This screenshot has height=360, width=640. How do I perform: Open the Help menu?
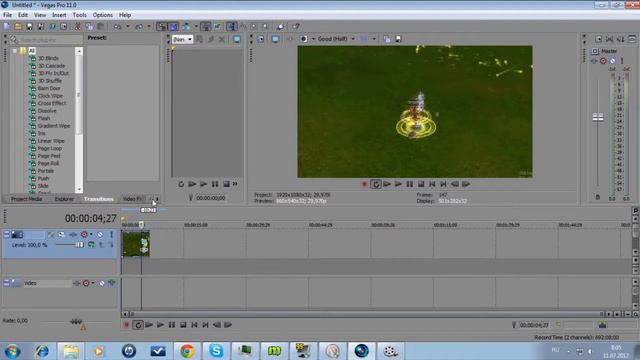[125, 15]
